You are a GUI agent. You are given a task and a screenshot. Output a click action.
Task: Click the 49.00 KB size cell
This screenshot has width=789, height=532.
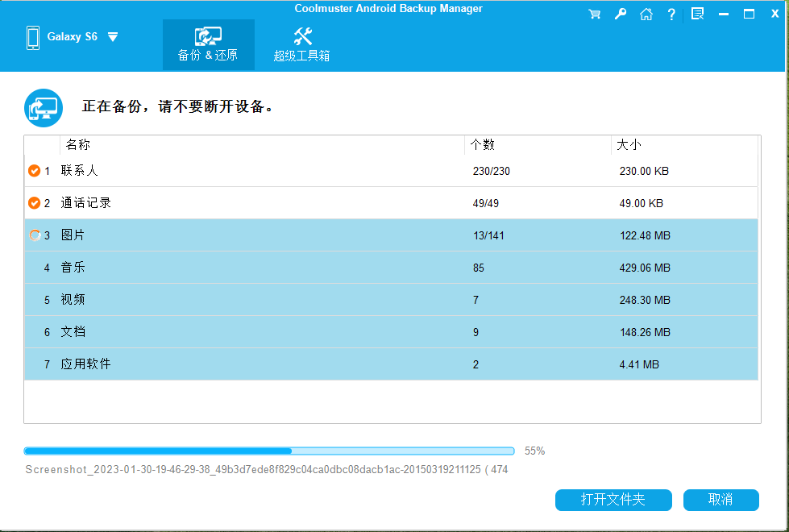641,203
